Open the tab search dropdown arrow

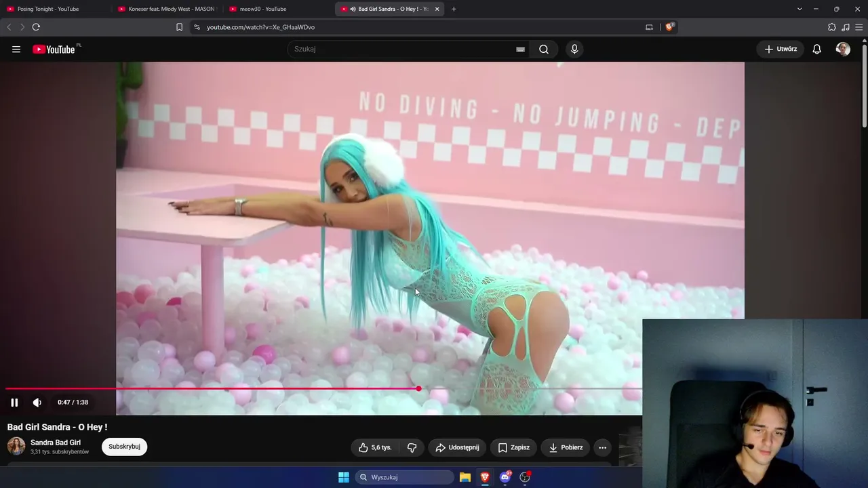point(800,9)
